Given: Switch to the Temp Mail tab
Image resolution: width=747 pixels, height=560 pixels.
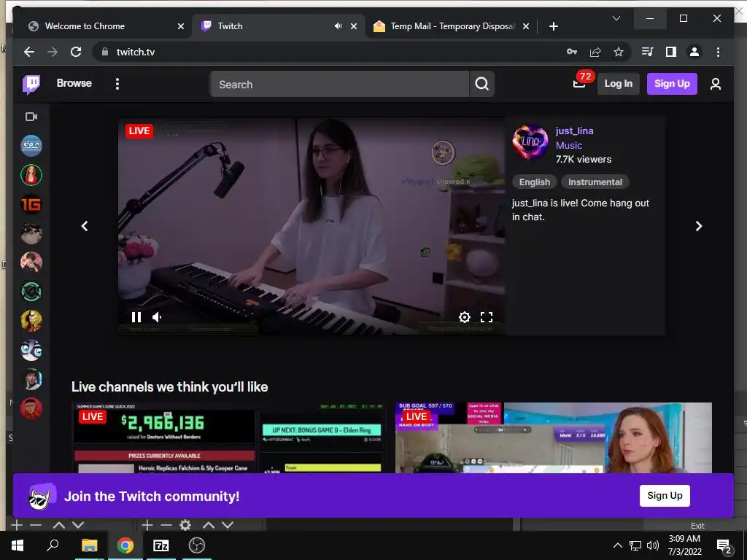Looking at the screenshot, I should point(446,26).
